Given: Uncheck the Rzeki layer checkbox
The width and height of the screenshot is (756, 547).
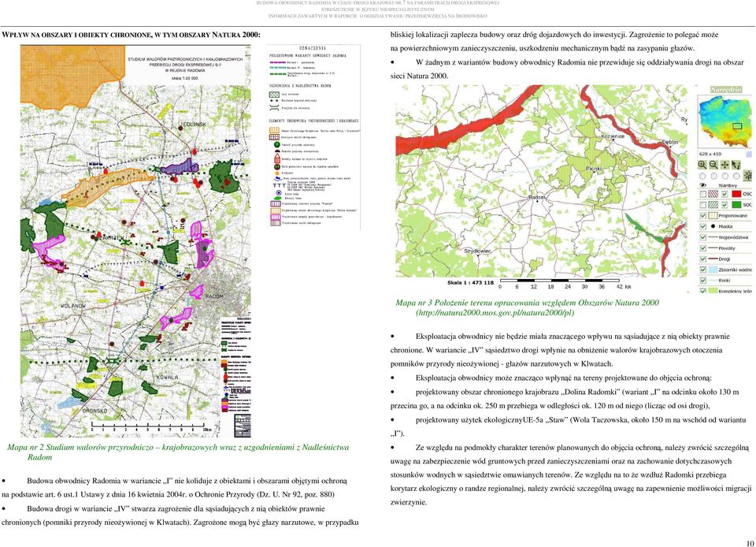Looking at the screenshot, I should (x=703, y=281).
